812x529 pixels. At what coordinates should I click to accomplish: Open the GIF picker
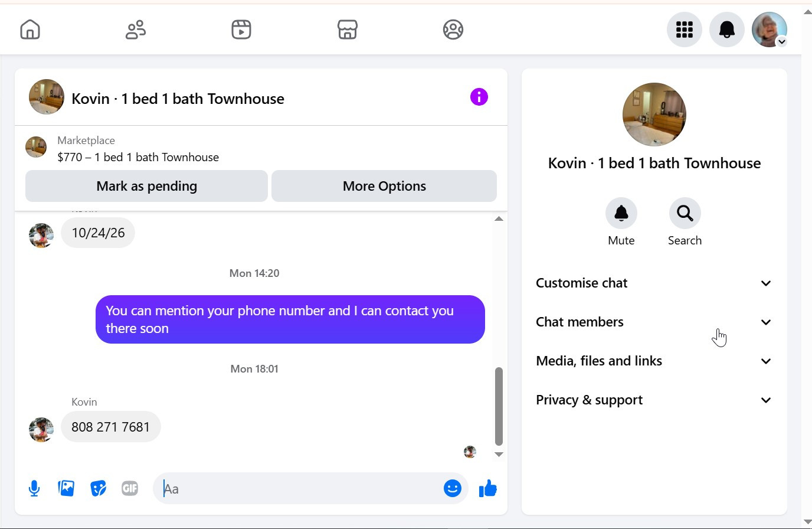[130, 488]
